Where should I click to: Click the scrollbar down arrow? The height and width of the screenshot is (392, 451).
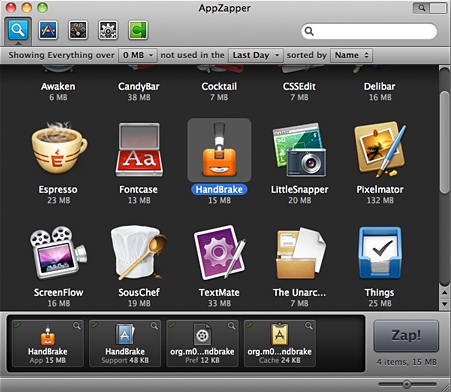coord(444,304)
